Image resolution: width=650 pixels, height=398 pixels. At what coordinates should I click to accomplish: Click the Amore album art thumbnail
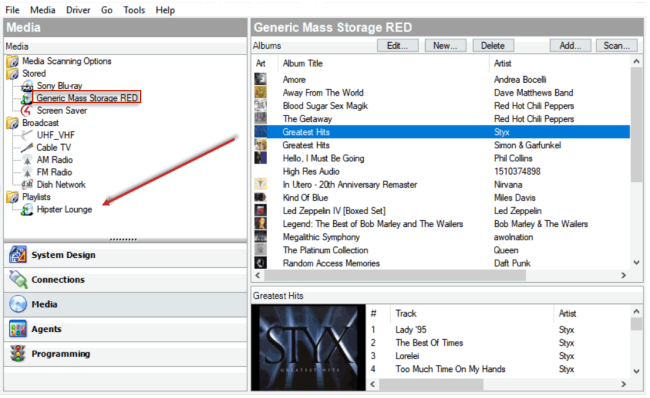click(260, 79)
